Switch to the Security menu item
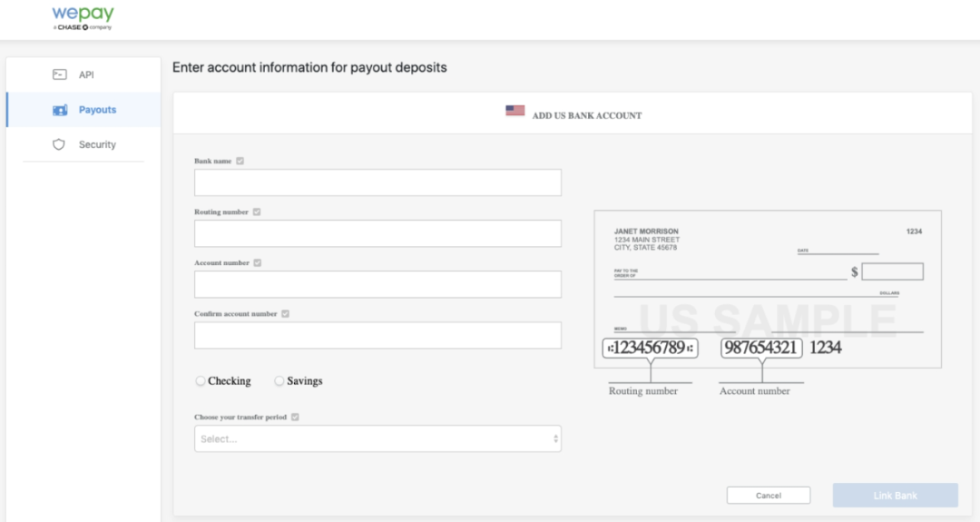The height and width of the screenshot is (522, 980). pyautogui.click(x=97, y=144)
